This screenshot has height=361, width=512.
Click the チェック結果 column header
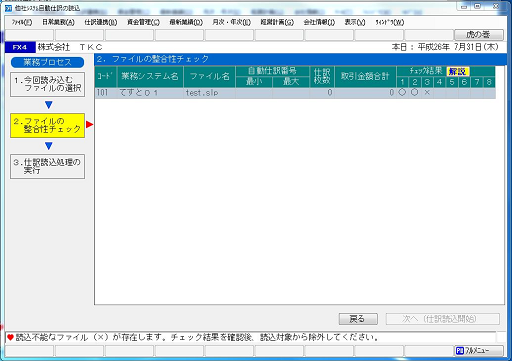[426, 71]
